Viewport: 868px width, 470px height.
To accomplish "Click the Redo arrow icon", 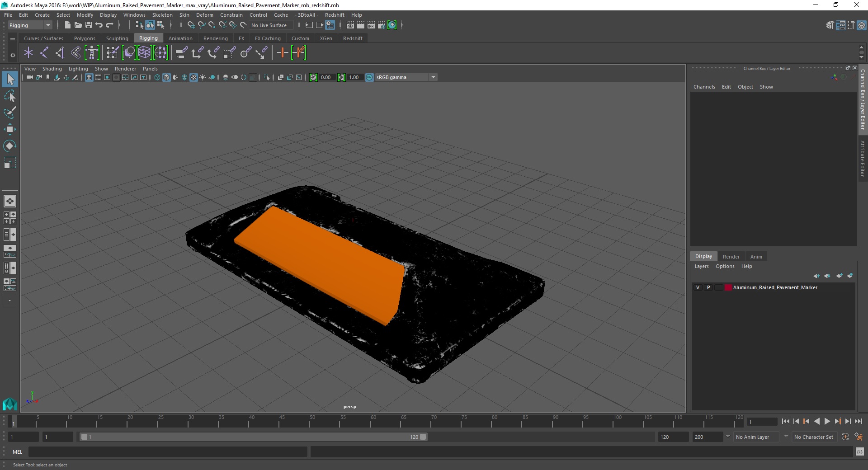I will (x=109, y=25).
